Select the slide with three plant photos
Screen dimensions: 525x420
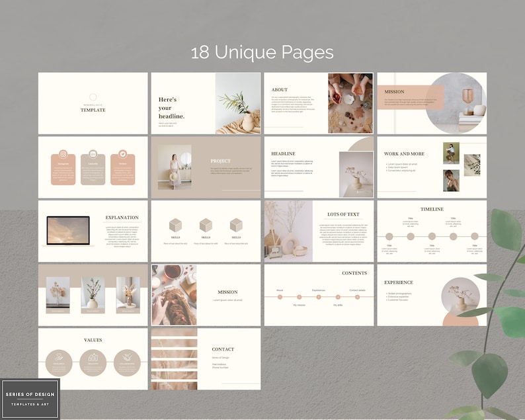[x=93, y=295]
